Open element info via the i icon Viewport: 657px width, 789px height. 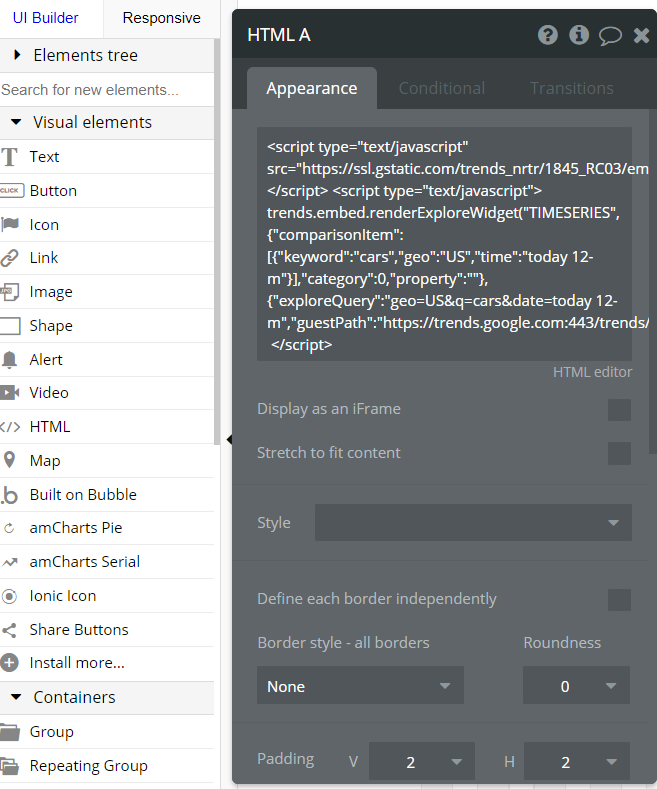tap(579, 35)
